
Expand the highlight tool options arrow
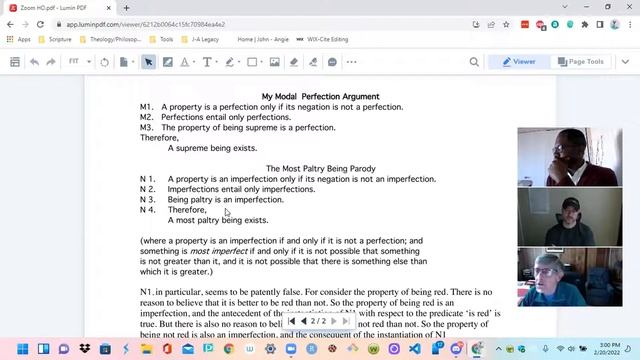coord(194,62)
